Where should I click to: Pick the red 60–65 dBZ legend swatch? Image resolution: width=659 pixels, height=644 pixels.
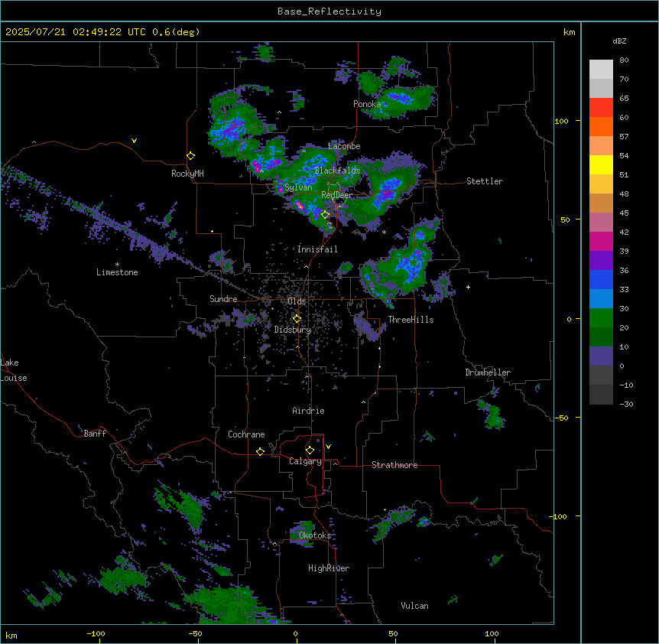(601, 107)
